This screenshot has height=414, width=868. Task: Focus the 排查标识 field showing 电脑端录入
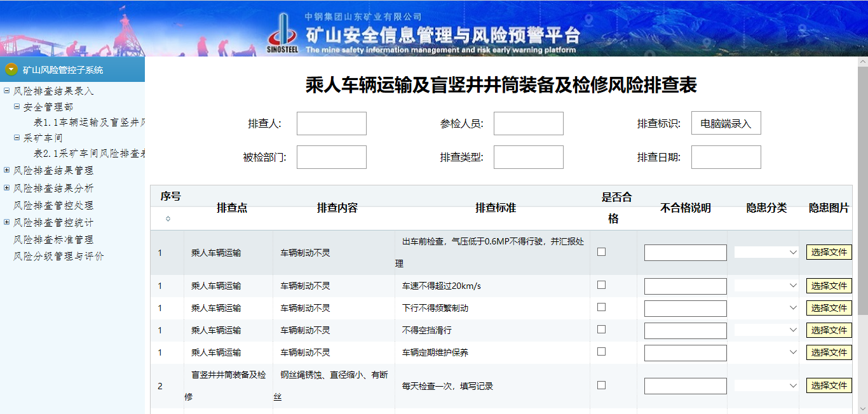[x=726, y=124]
